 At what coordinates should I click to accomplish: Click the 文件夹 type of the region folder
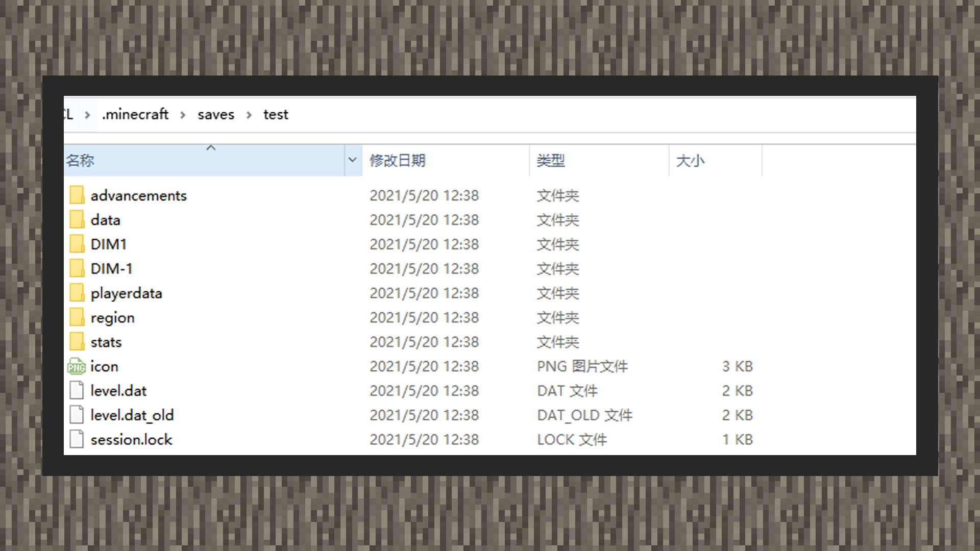point(558,318)
